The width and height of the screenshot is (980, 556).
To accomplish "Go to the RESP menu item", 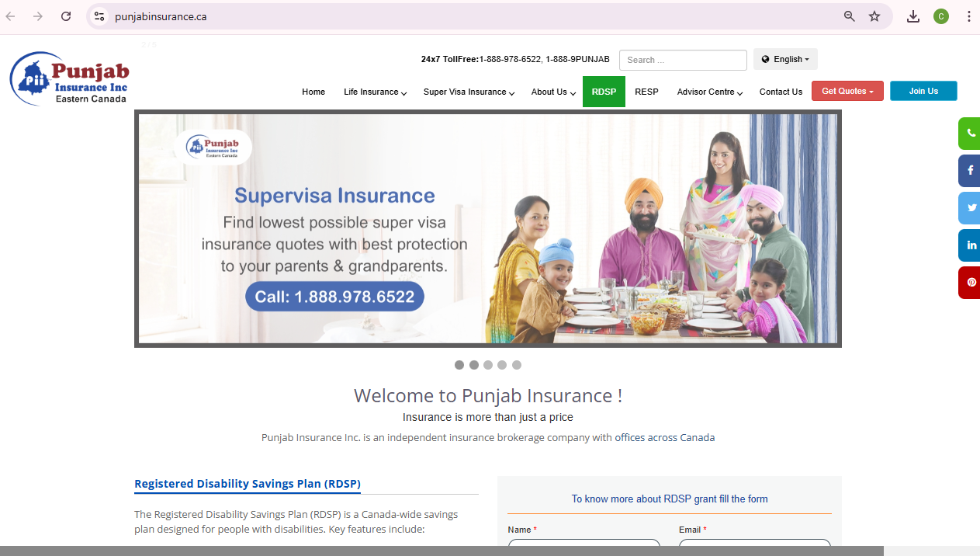I will coord(646,92).
